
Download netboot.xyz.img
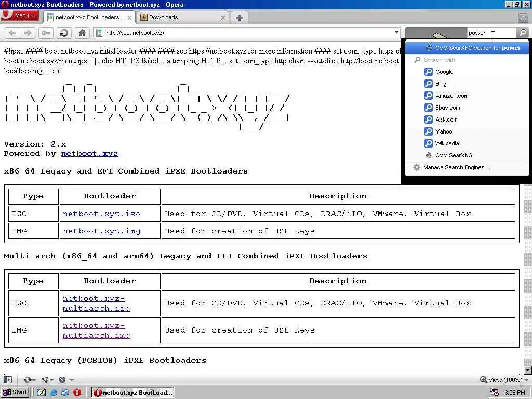pos(101,231)
